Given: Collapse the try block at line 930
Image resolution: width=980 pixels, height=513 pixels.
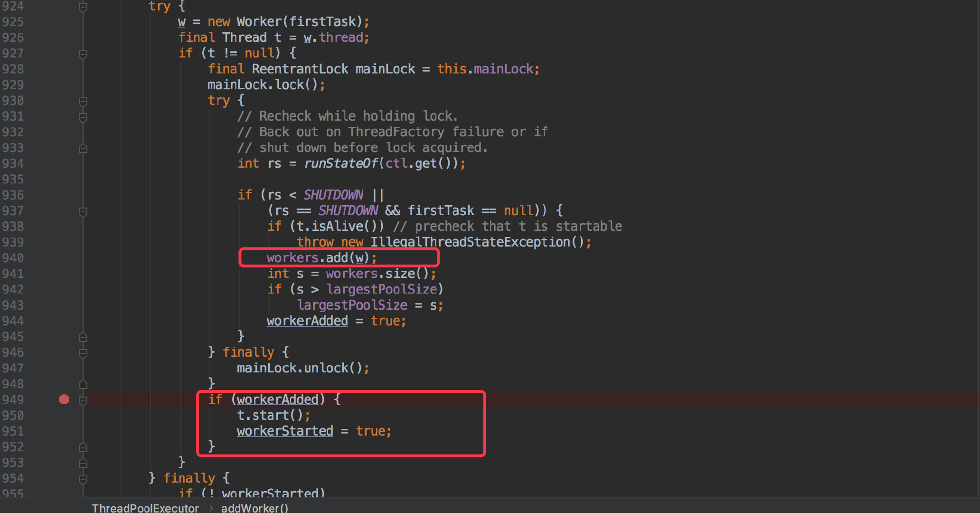Looking at the screenshot, I should (x=83, y=101).
